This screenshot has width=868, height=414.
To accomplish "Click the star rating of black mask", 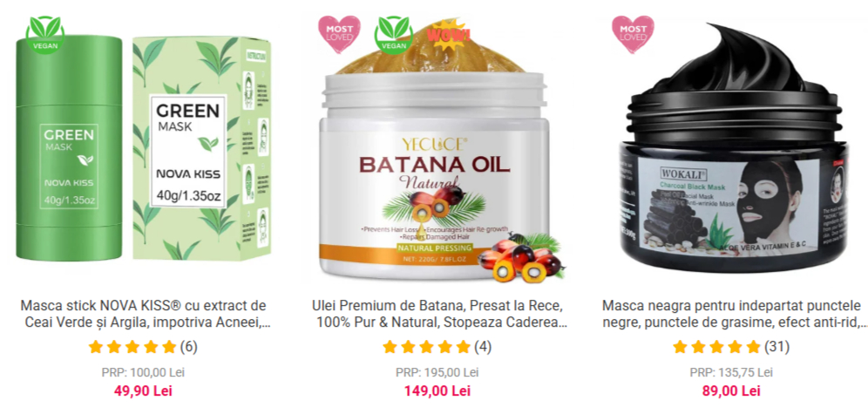I will 717,347.
